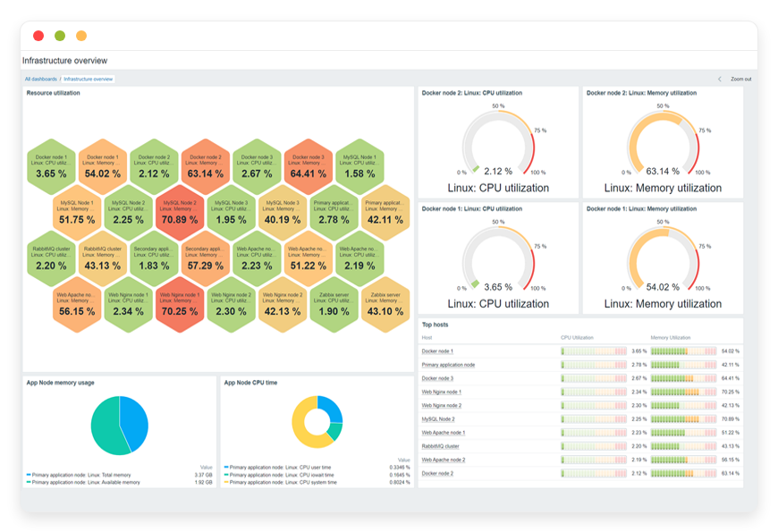The width and height of the screenshot is (778, 532).
Task: Click CPU iowait time legend swatch
Action: [x=226, y=475]
